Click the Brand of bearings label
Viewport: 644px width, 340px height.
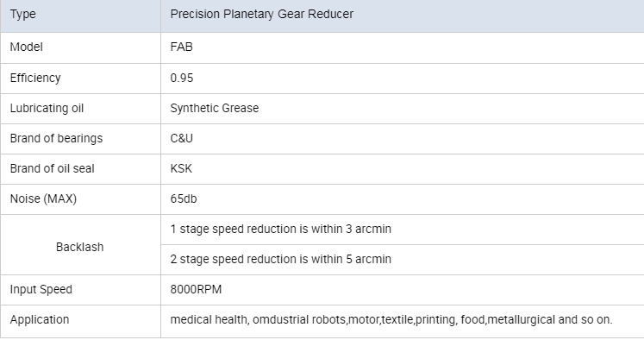(x=56, y=139)
